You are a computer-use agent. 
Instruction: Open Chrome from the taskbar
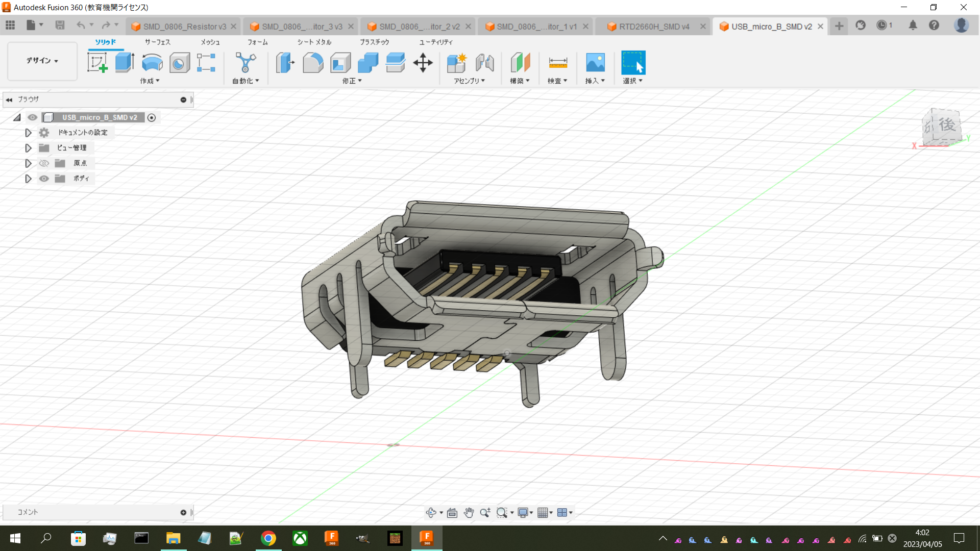click(268, 538)
